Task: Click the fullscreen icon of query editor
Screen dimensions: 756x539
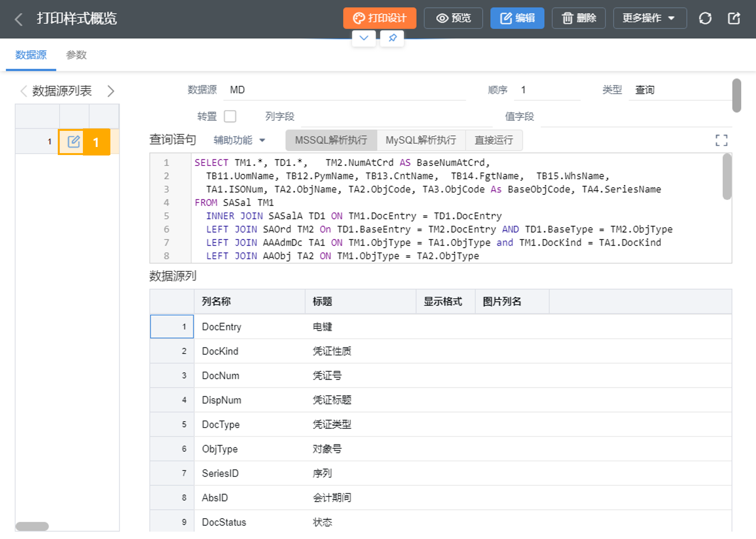Action: click(x=721, y=140)
